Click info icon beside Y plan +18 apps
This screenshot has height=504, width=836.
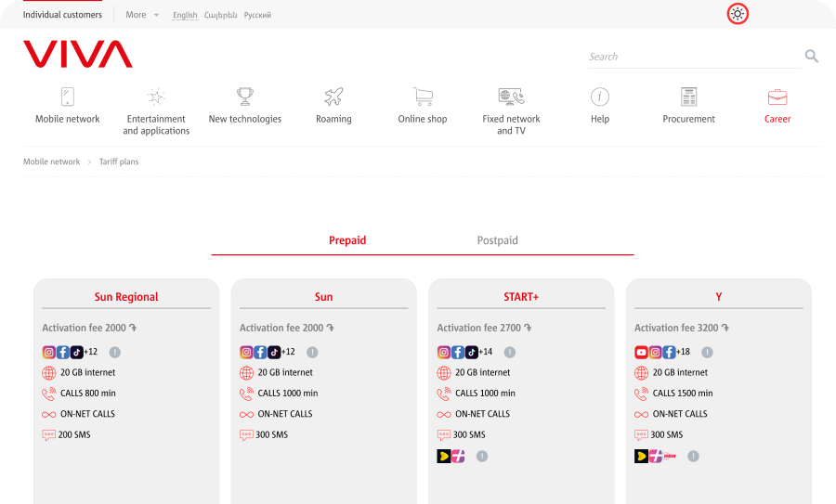707,352
